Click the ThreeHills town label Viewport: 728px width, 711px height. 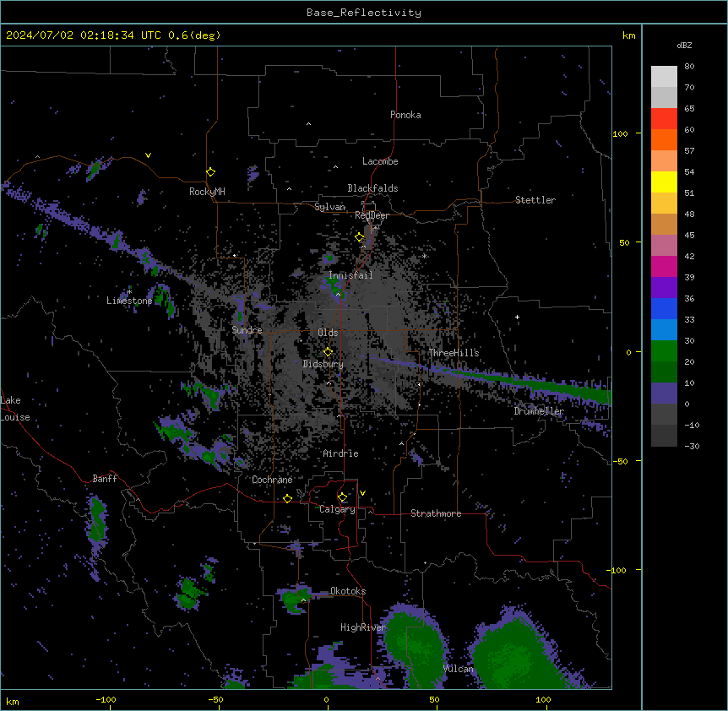click(454, 353)
